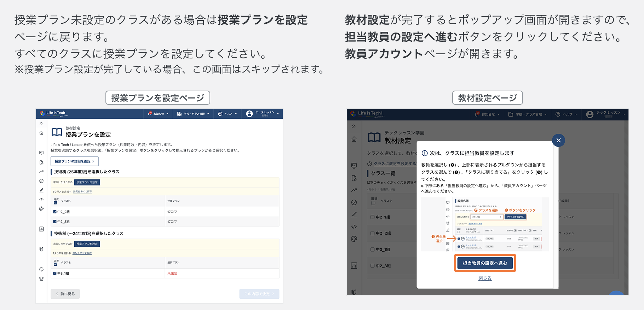Check 中3_1組 checkbox on 教材設定 page

(x=373, y=249)
